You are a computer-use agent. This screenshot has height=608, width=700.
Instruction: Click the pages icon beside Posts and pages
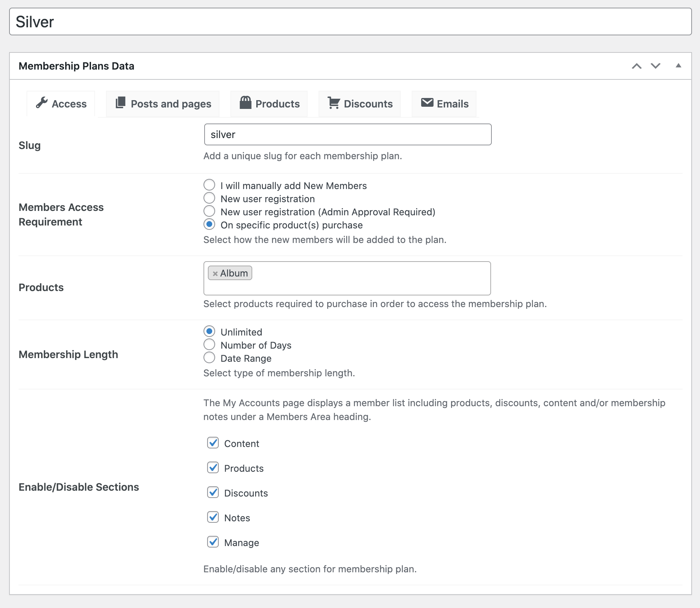tap(120, 103)
